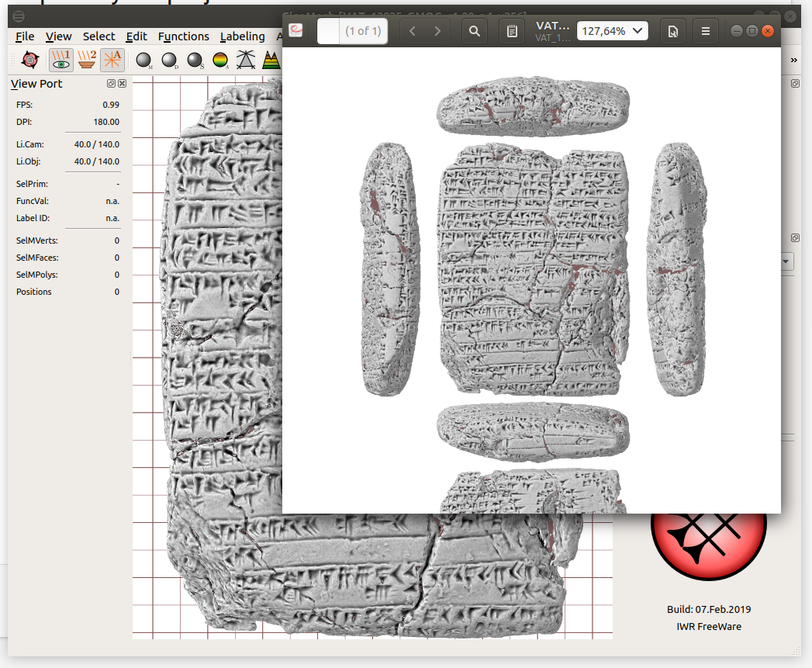Viewport: 812px width, 668px height.
Task: Click the right side tablet view in document
Action: [x=677, y=269]
